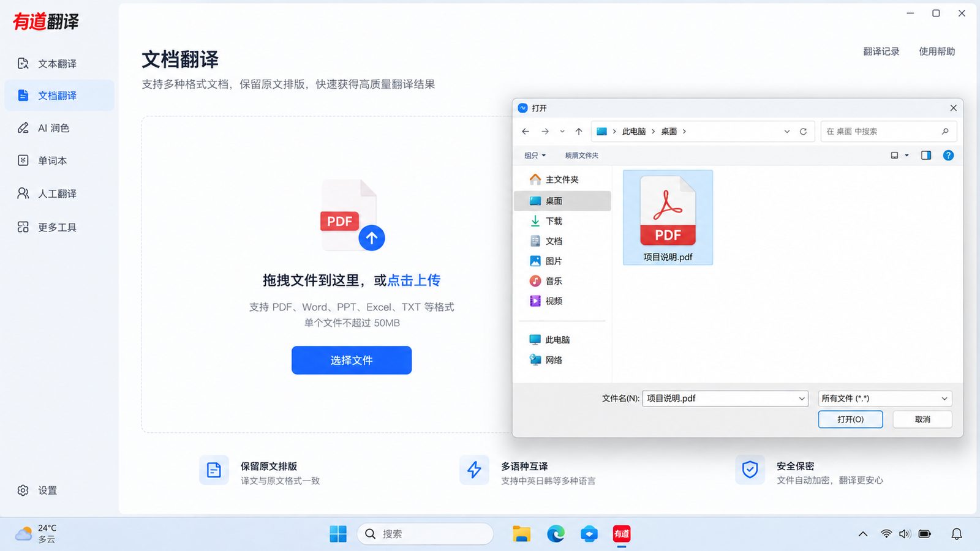Select 此电脑 in navigation pane
Viewport: 980px width, 551px height.
(562, 340)
